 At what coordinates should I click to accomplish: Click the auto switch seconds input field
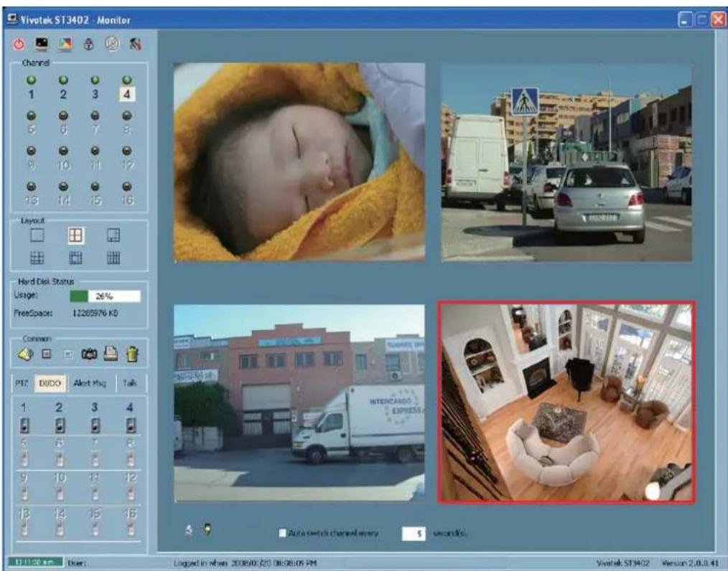point(414,534)
